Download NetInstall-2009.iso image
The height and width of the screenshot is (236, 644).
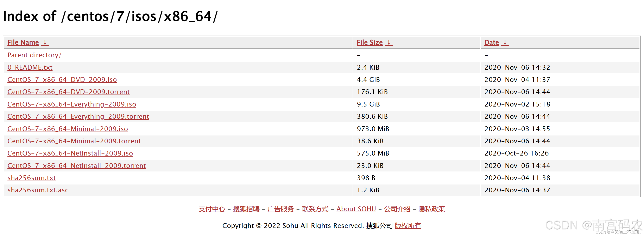(70, 153)
